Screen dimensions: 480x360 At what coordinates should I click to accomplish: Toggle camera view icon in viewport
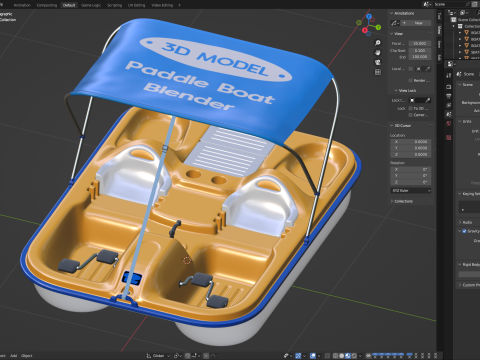[x=378, y=62]
